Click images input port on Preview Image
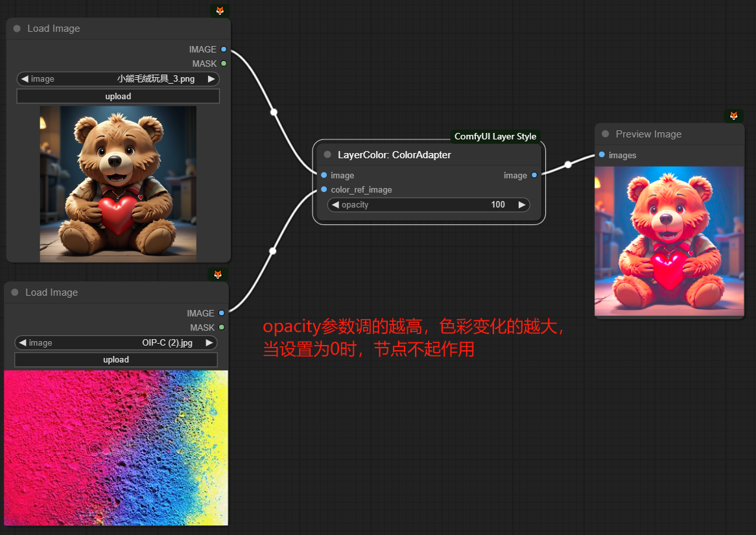 [602, 155]
